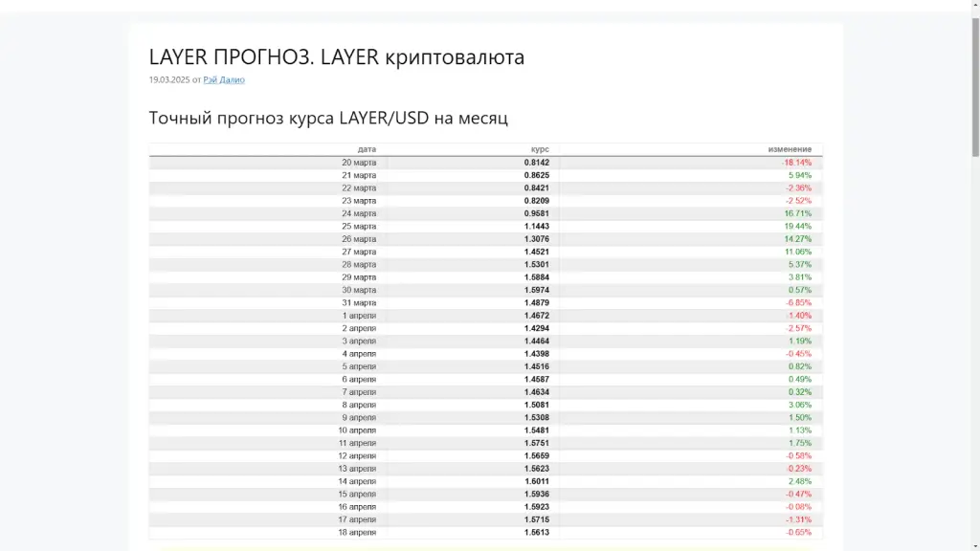Select the '22 марта' date cell
The image size is (980, 551).
pyautogui.click(x=359, y=188)
